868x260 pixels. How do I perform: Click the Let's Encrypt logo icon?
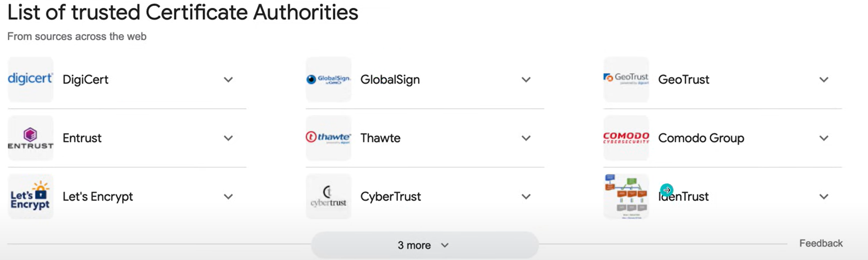[30, 196]
